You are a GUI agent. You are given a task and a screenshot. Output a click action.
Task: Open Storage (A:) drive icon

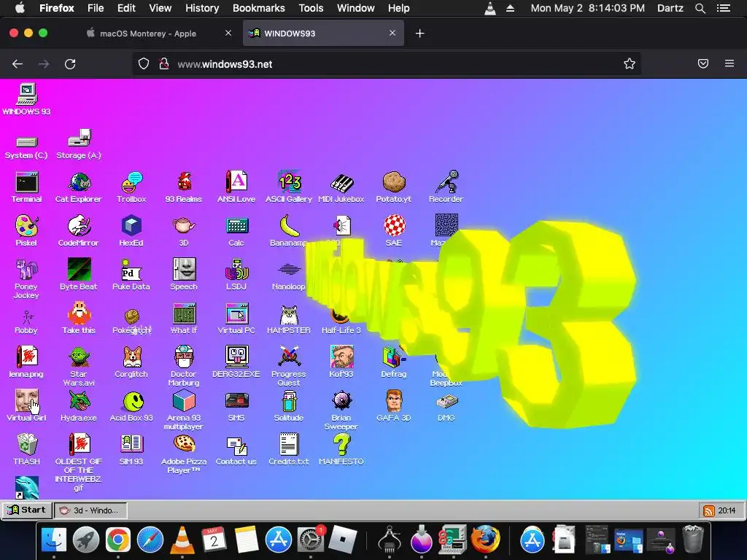[x=79, y=138]
